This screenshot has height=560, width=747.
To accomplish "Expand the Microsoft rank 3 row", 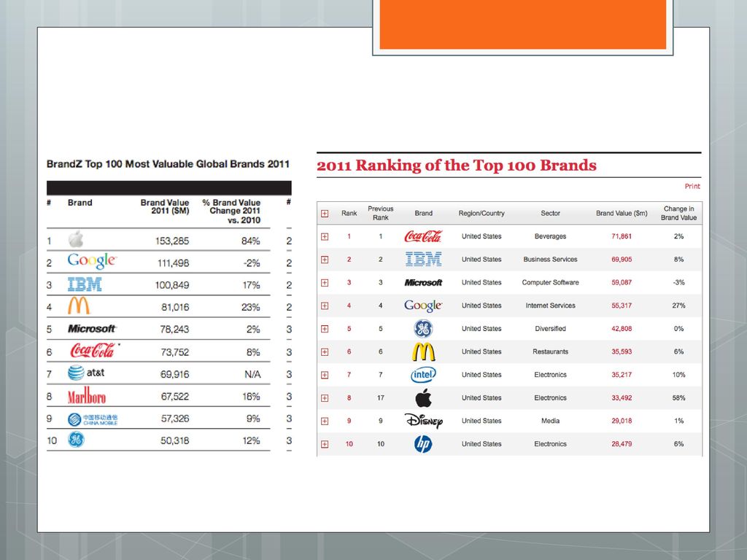I will pos(325,283).
